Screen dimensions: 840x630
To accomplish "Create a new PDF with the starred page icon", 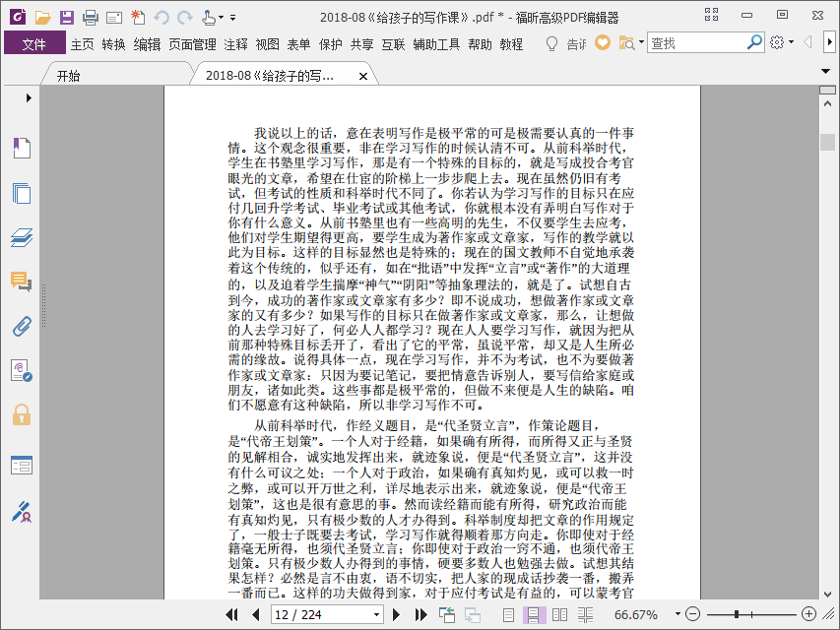I will tap(138, 17).
